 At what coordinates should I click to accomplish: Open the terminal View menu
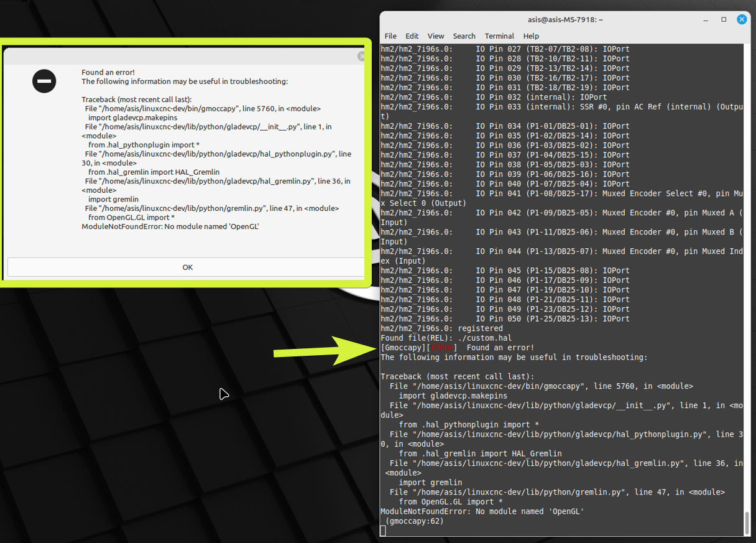coord(436,36)
